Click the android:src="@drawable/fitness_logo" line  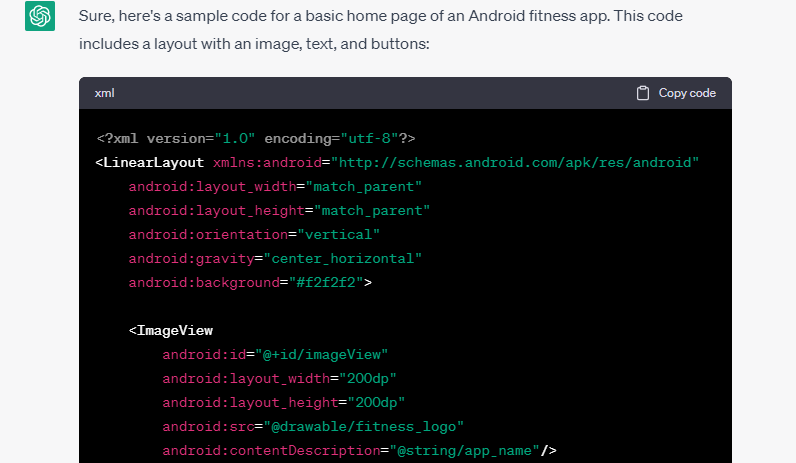(x=313, y=426)
